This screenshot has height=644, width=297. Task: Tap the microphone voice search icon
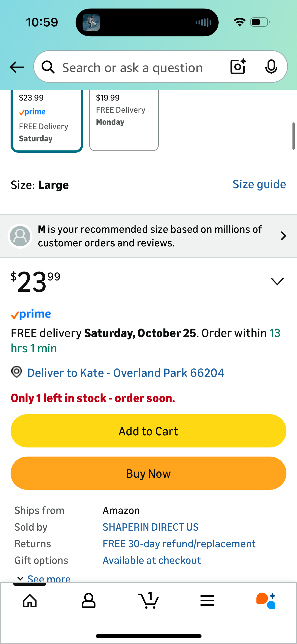(271, 67)
